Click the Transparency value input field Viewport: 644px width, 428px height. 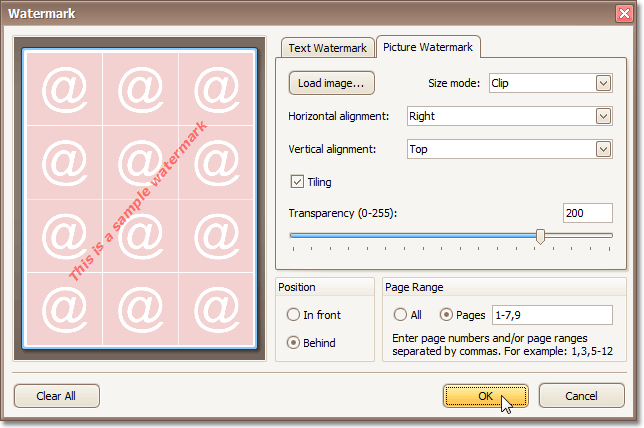pyautogui.click(x=587, y=213)
